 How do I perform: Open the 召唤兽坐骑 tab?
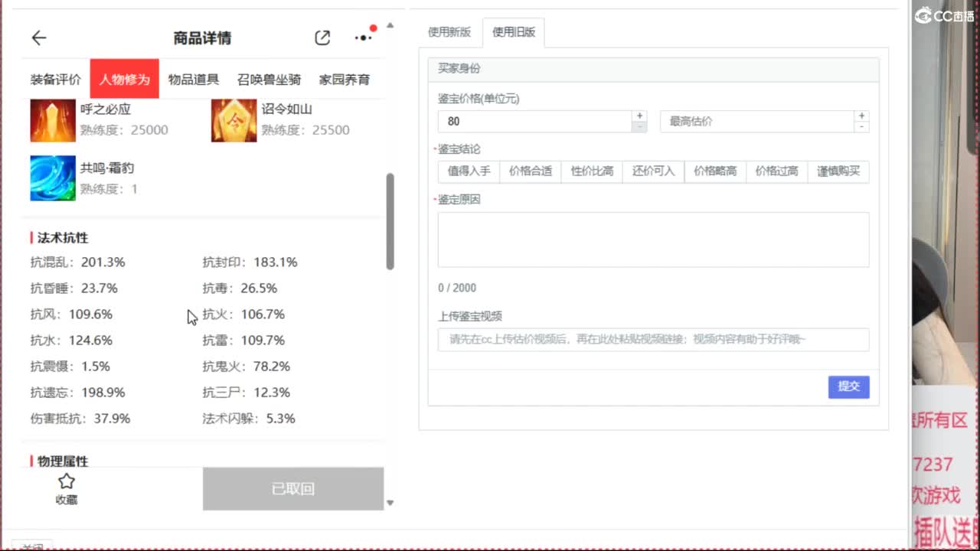pyautogui.click(x=269, y=79)
